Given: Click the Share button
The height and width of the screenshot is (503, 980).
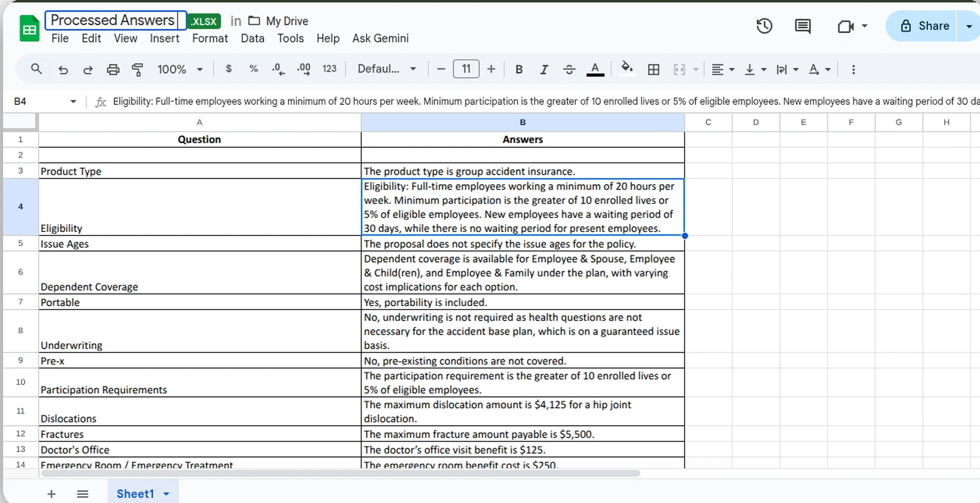Looking at the screenshot, I should click(924, 26).
